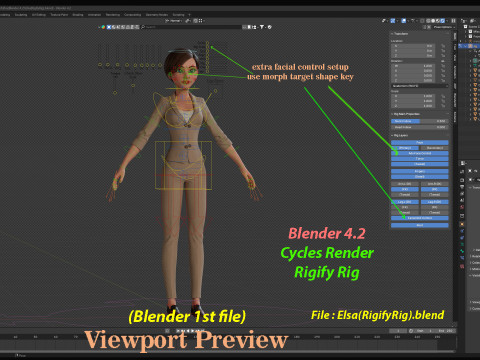
Task: Toggle the Torso rig layer button
Action: [x=419, y=159]
